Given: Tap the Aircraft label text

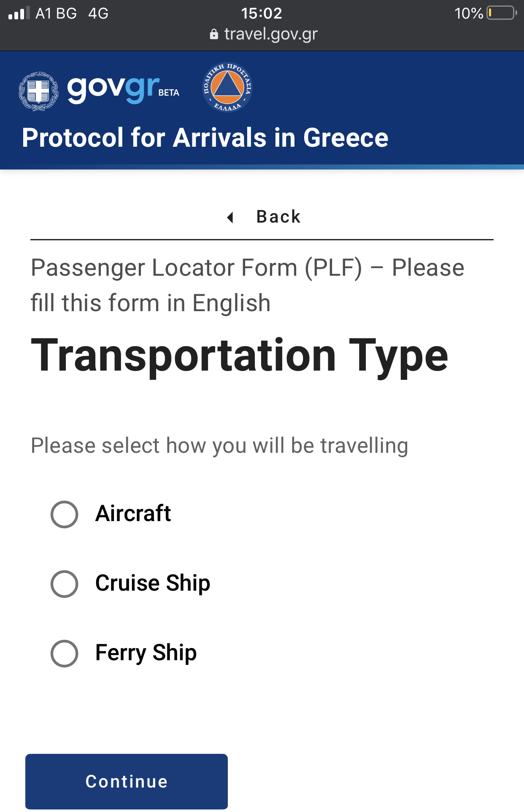Looking at the screenshot, I should (133, 514).
